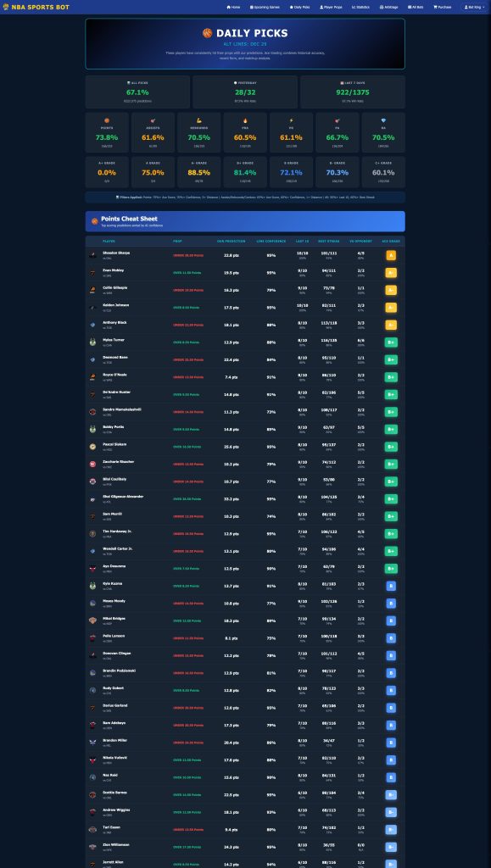The height and width of the screenshot is (868, 491).
Task: Click the All Picks 67.1% card
Action: (x=137, y=92)
